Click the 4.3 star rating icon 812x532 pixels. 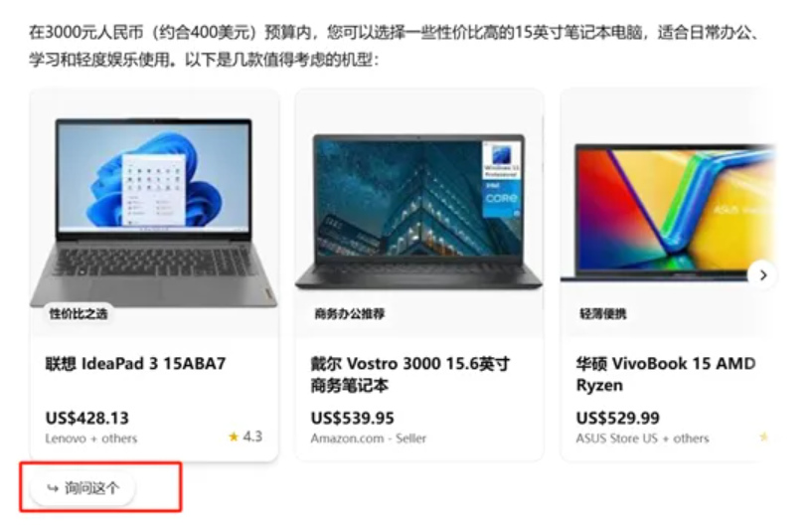coord(234,437)
